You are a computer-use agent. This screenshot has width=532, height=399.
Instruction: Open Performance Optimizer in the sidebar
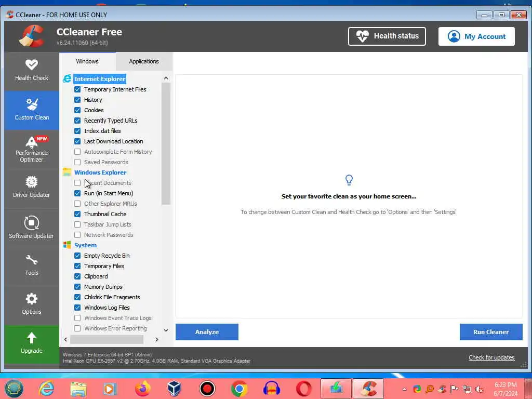coord(32,149)
